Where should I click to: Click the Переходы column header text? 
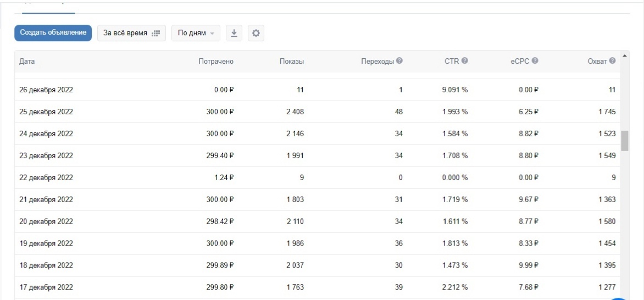pos(377,62)
